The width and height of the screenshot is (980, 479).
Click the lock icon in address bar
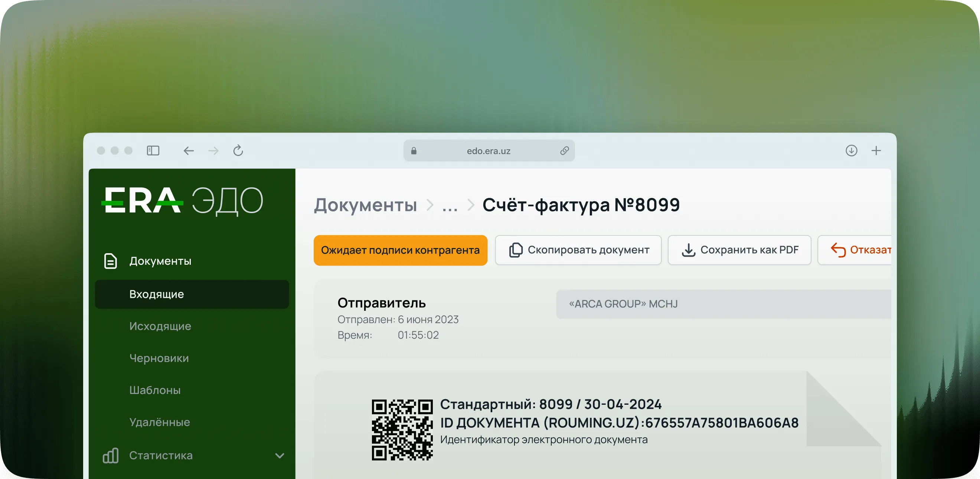coord(414,151)
